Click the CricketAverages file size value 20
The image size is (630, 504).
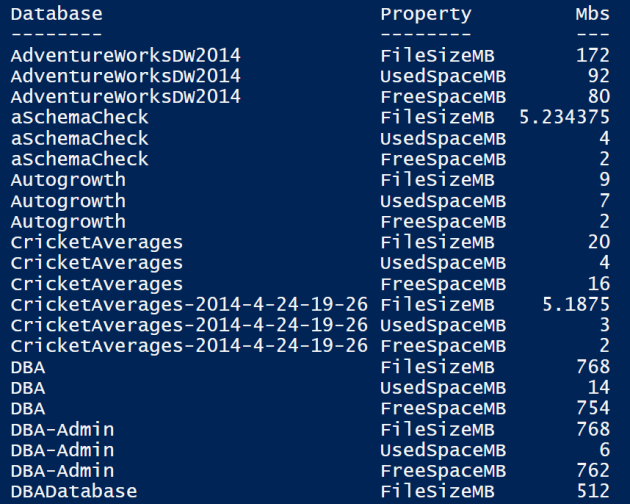[598, 242]
